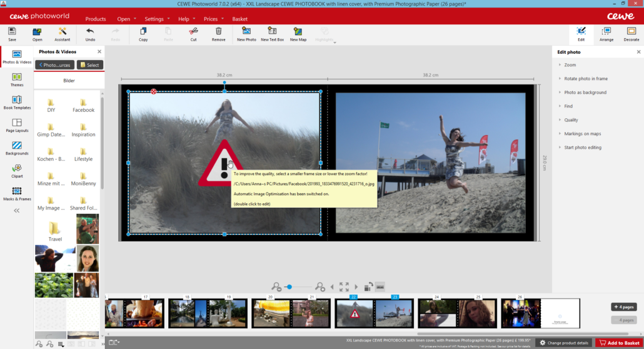Undo the last action

click(90, 34)
